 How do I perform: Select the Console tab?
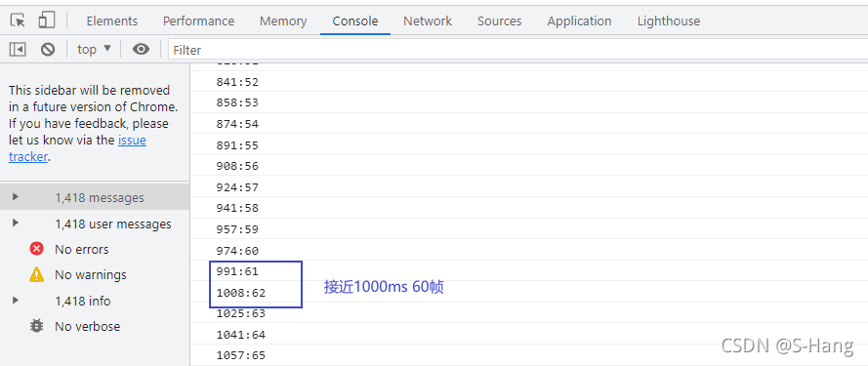click(x=354, y=21)
